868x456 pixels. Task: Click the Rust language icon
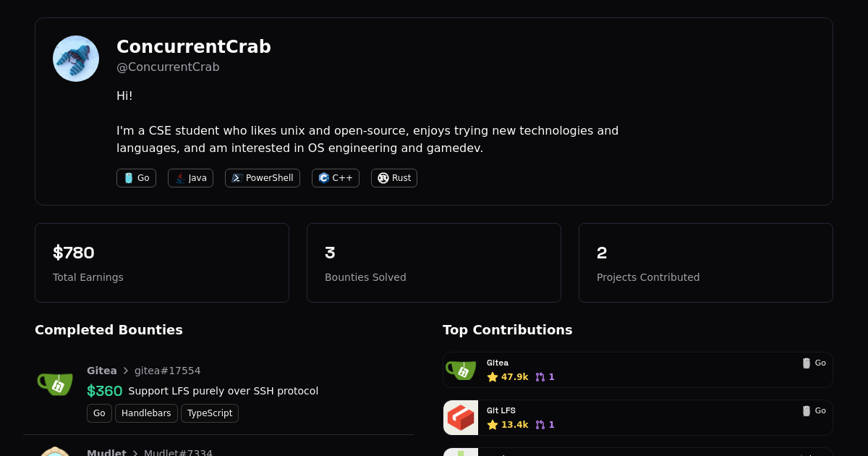382,177
